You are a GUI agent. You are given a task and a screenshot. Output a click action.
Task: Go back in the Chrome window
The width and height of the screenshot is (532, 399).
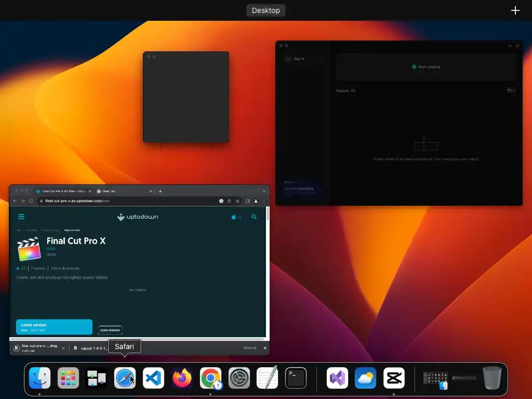(15, 201)
